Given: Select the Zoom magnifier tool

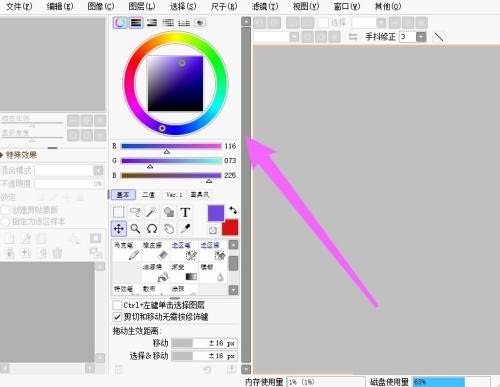Looking at the screenshot, I should click(135, 229).
